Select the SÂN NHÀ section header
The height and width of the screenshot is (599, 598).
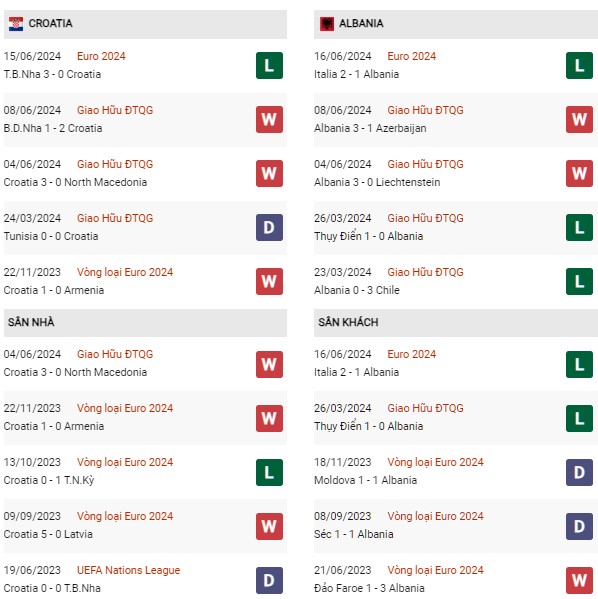pos(145,323)
